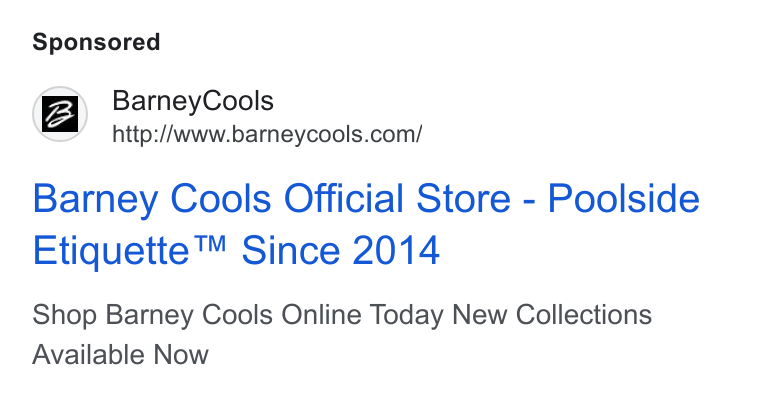
Task: Click the BarneyCools script B logo icon
Action: [60, 114]
